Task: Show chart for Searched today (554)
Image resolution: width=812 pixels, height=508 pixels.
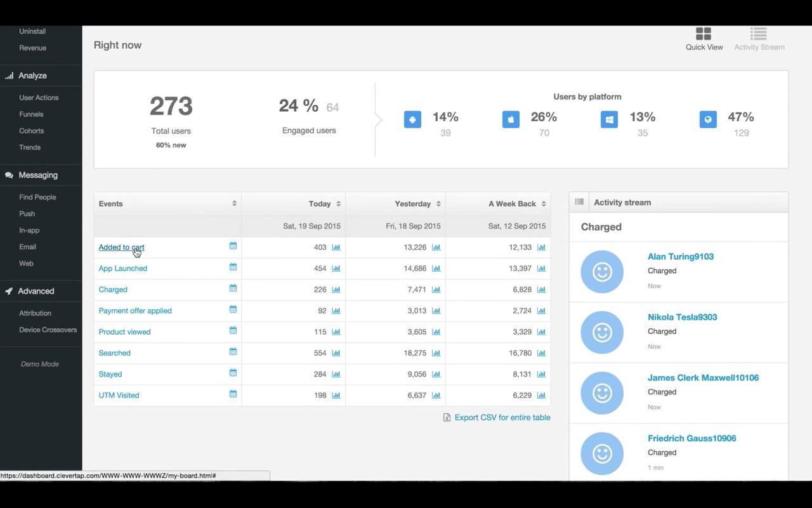Action: click(336, 353)
